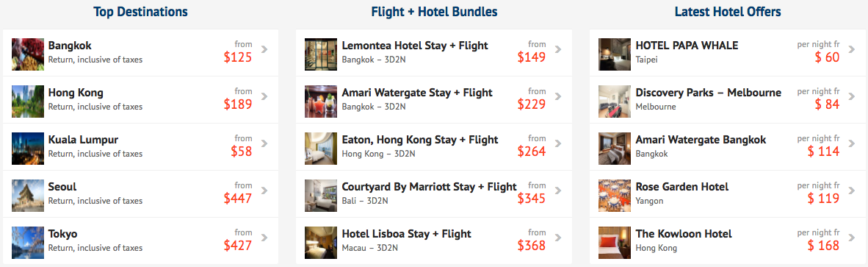Click the chevron beside Hong Kong $189
Viewport: 868px width, 267px height.
(x=264, y=97)
